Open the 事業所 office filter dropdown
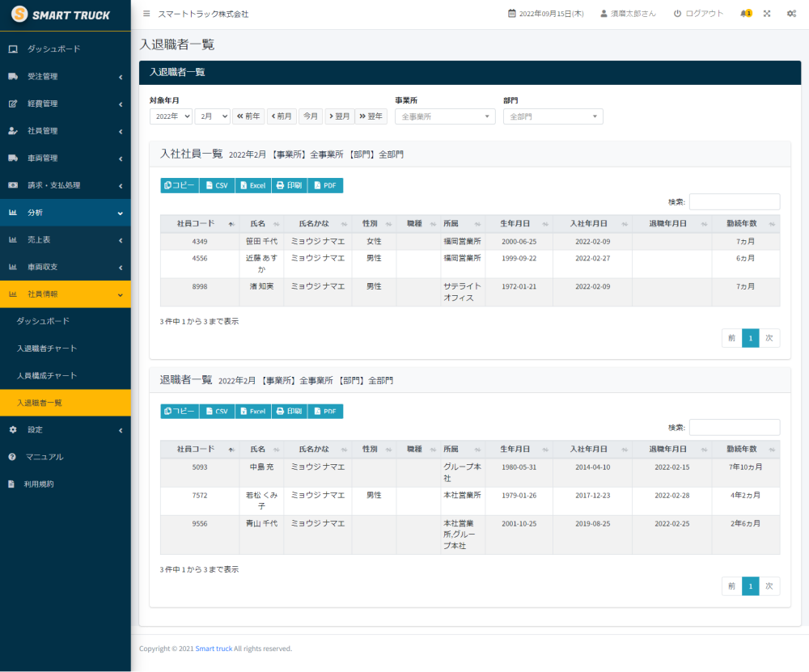 [x=445, y=116]
